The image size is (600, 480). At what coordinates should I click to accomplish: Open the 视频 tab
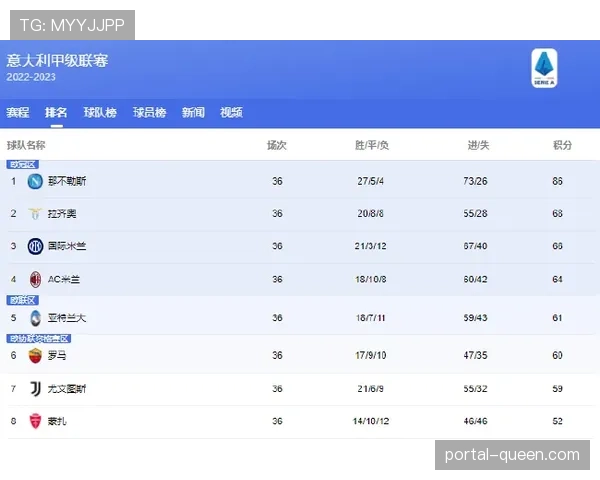pyautogui.click(x=231, y=113)
